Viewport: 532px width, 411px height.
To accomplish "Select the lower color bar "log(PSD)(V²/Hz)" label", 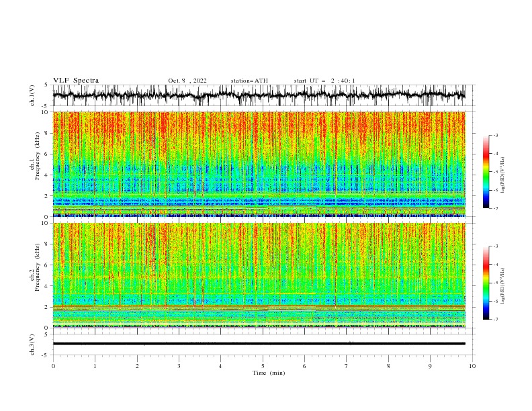I will [503, 286].
